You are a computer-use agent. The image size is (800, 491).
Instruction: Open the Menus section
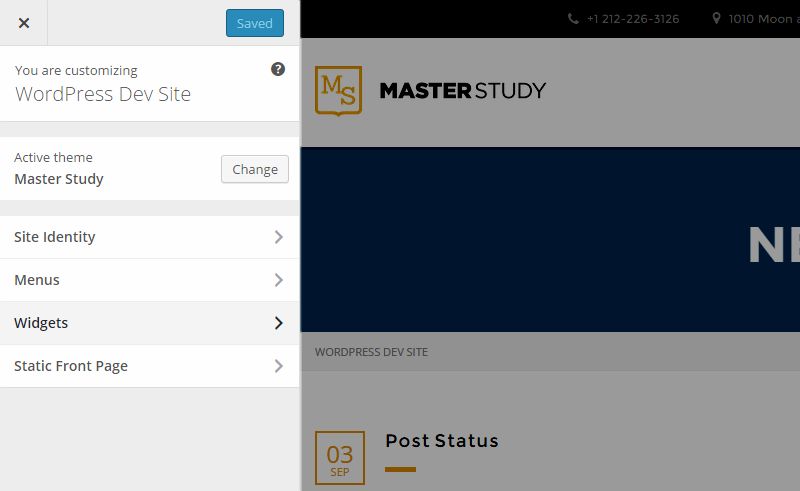coord(149,280)
